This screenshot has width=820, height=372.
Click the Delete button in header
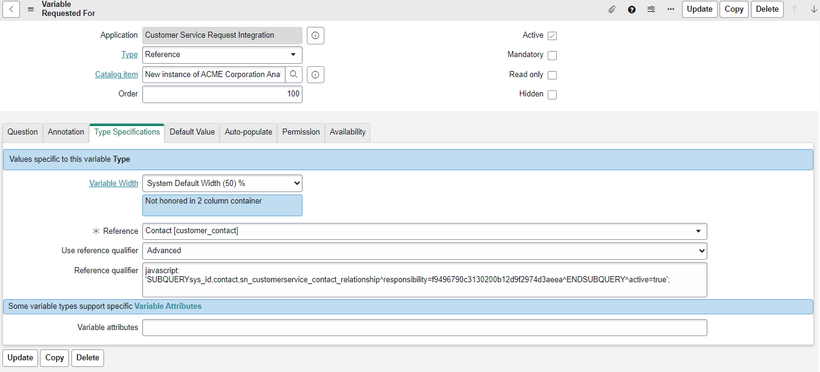click(767, 9)
